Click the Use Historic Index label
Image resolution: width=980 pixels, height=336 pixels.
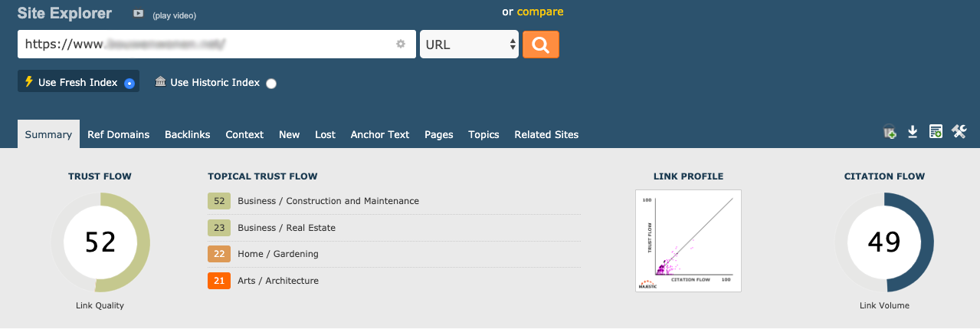tap(215, 82)
